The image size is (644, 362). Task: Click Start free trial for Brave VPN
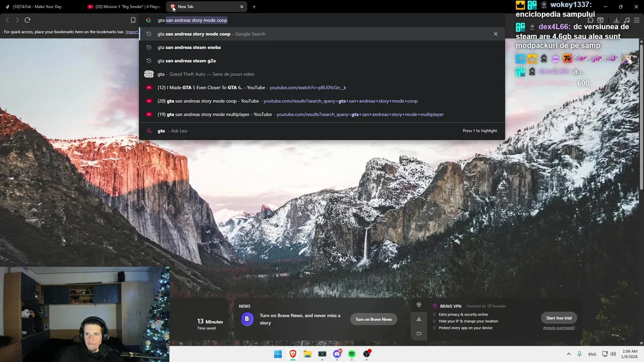coord(559,318)
